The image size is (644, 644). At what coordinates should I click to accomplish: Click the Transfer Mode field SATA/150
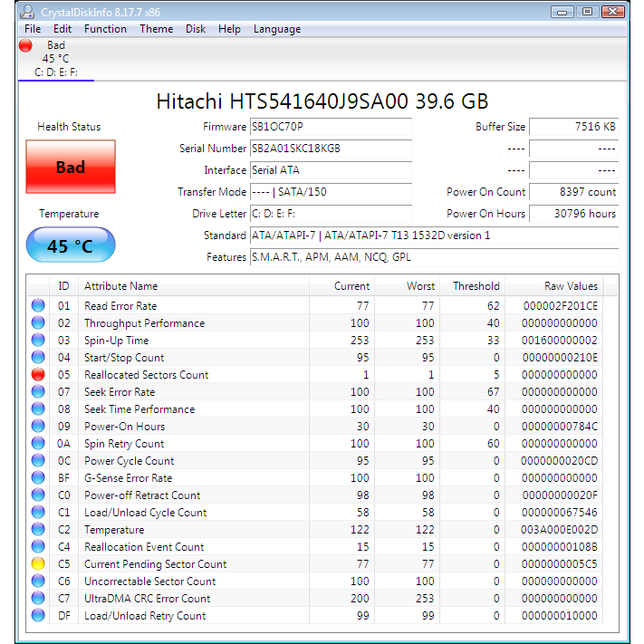331,192
